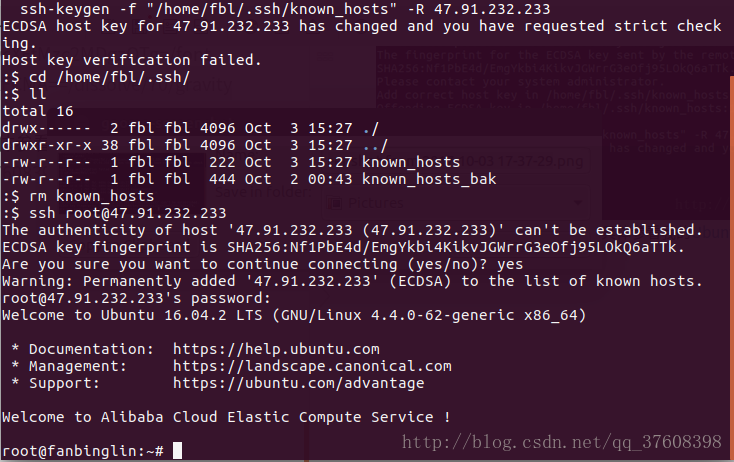Select the known_hosts_bak file entry
This screenshot has width=734, height=462.
(428, 178)
